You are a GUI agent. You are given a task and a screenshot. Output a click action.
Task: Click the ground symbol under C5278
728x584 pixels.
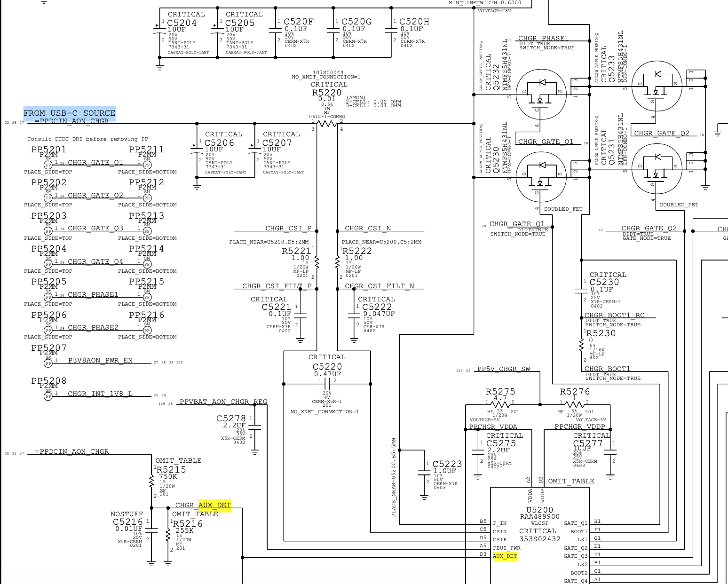pyautogui.click(x=254, y=452)
